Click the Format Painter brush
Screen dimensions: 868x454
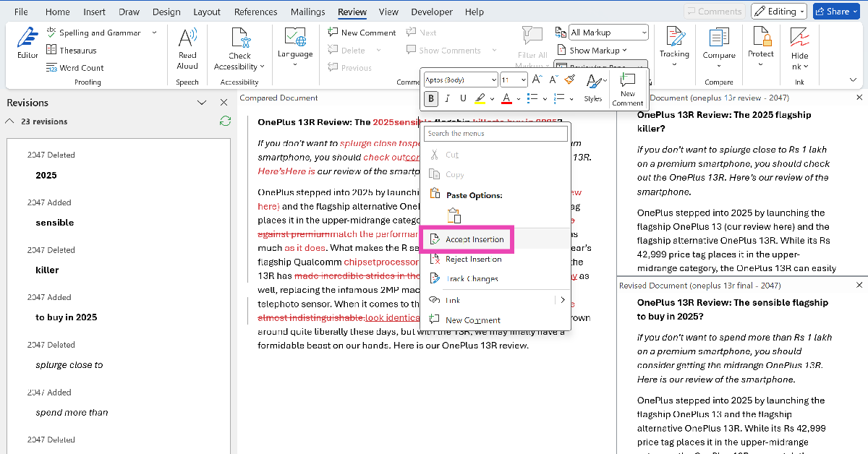coord(571,80)
